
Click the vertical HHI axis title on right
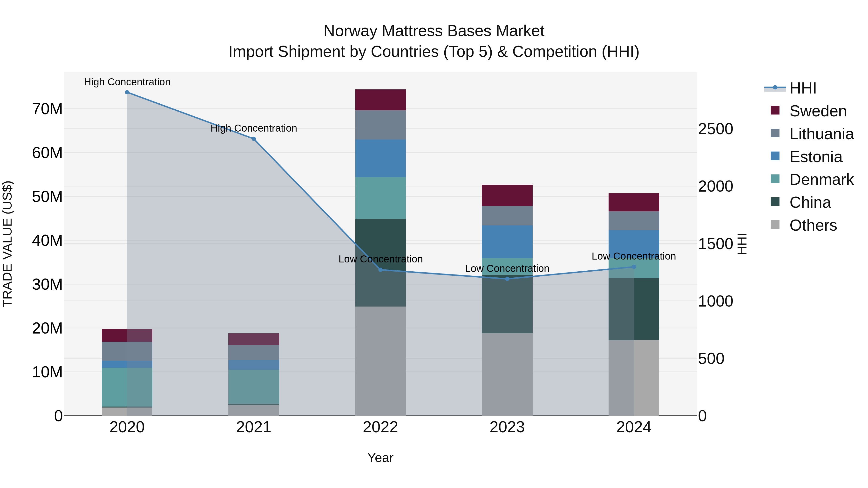click(x=742, y=244)
